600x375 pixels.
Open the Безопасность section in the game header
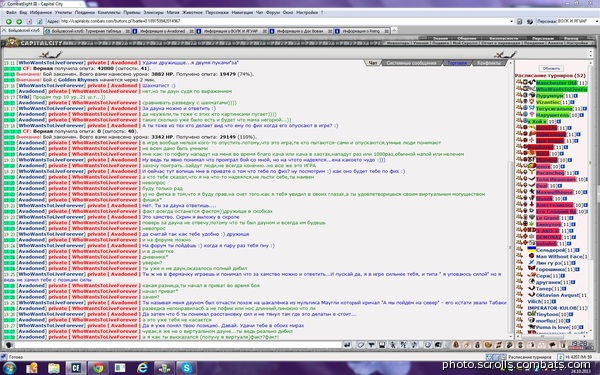click(504, 38)
